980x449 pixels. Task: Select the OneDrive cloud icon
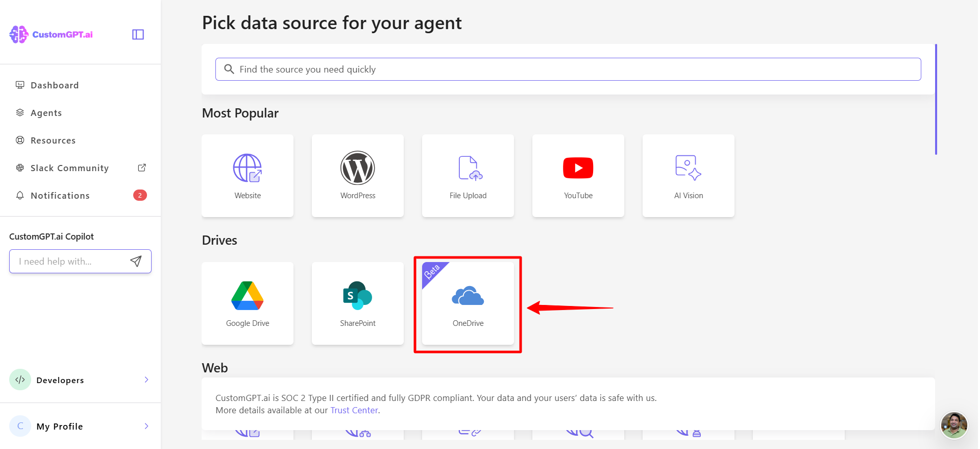point(468,296)
